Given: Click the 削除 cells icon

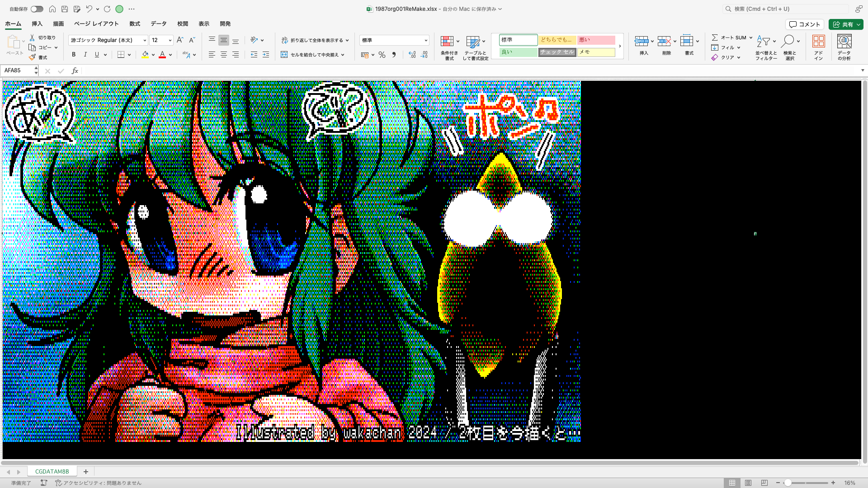Looking at the screenshot, I should coord(664,41).
